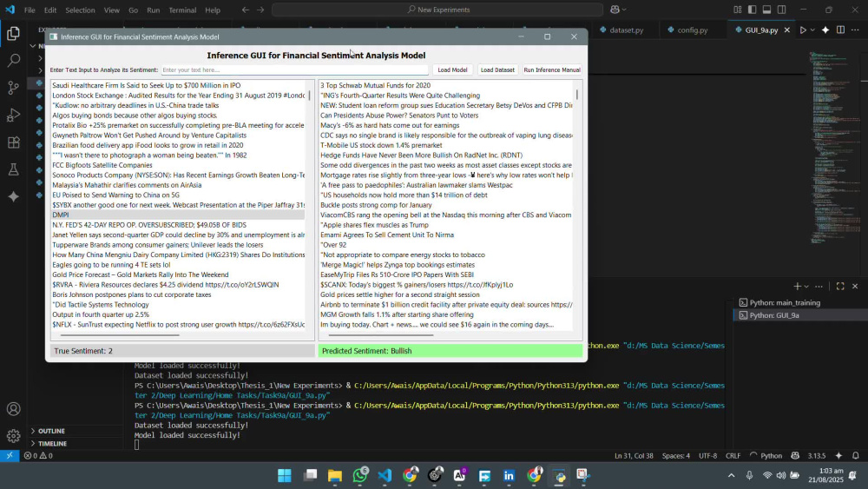868x489 pixels.
Task: Click the right list vertical scrollbar
Action: (577, 95)
